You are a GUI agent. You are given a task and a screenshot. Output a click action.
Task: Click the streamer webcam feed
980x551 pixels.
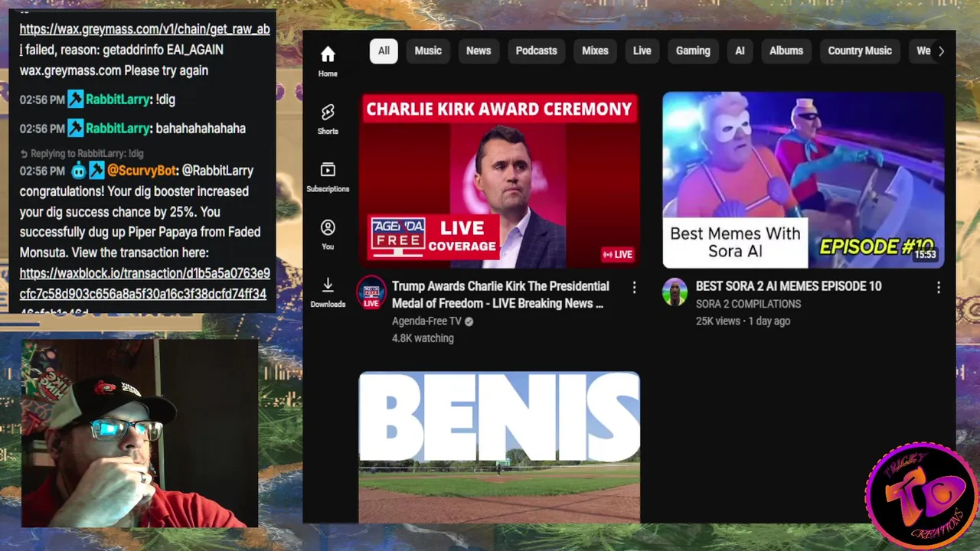pyautogui.click(x=139, y=434)
